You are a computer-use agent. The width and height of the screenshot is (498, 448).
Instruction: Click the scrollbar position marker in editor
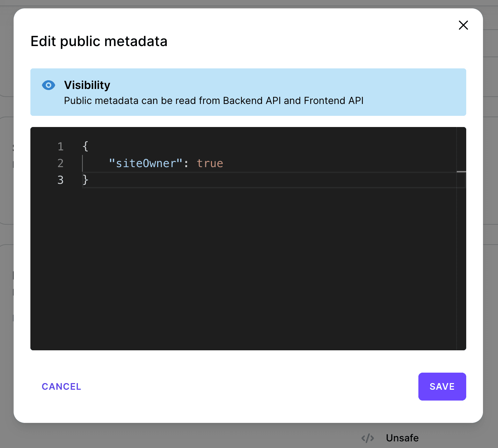[x=461, y=172]
